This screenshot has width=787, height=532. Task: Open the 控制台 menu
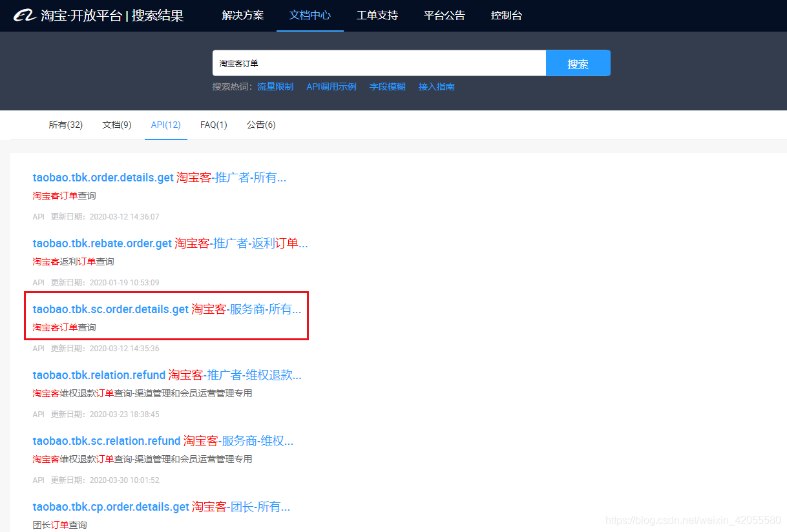(507, 15)
